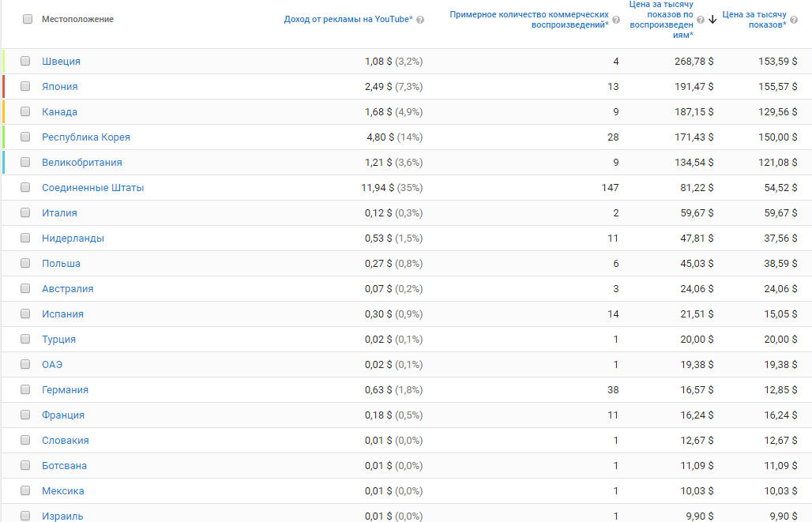The image size is (812, 522).
Task: Click the Местоположение column header
Action: (x=77, y=19)
